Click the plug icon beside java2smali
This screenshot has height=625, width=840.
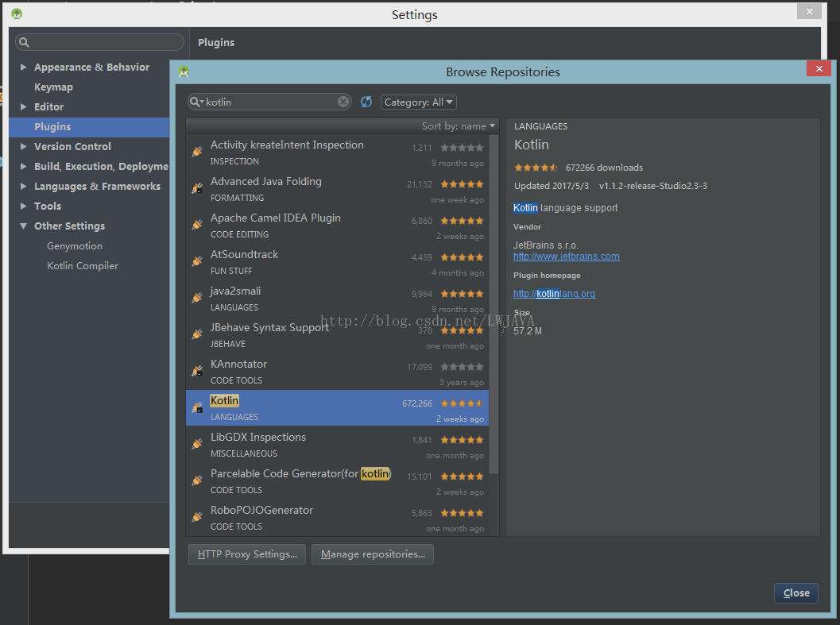point(197,298)
